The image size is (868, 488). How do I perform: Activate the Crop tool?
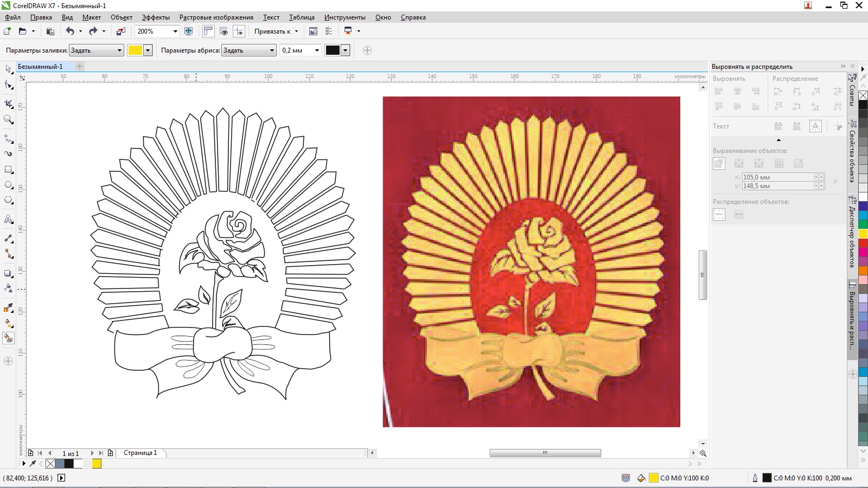point(8,104)
